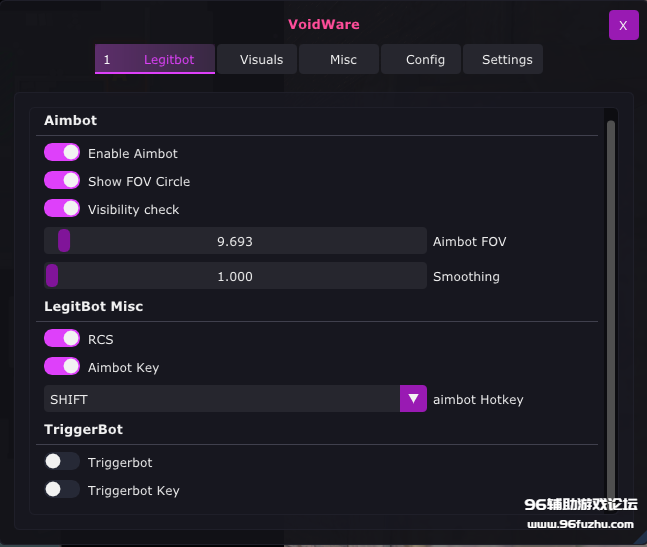Open the Settings tab
Image resolution: width=647 pixels, height=547 pixels.
click(507, 60)
